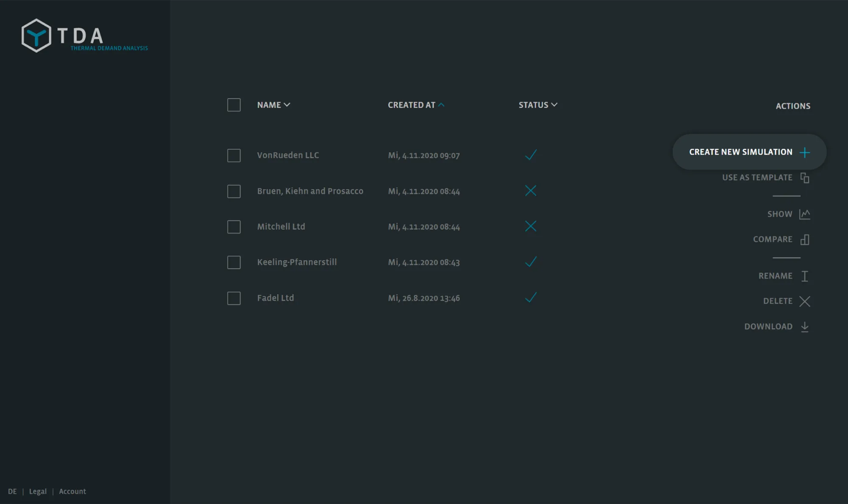Screen dimensions: 848x504
Task: Click the Delete X icon
Action: [x=804, y=301]
